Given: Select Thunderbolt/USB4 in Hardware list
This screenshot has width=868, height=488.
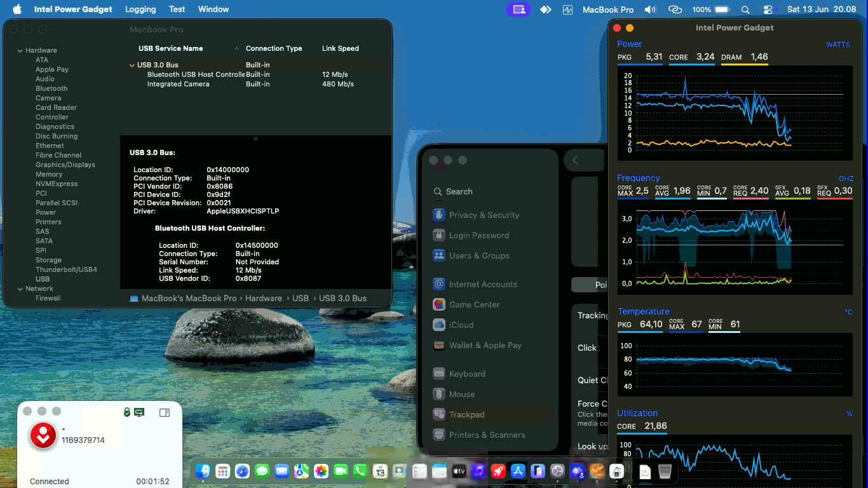Looking at the screenshot, I should [66, 269].
